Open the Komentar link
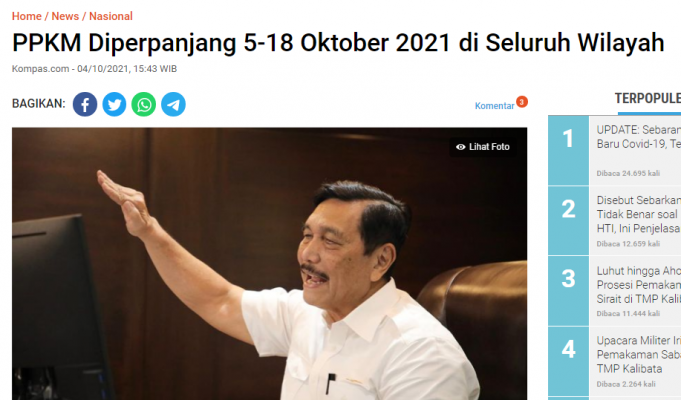This screenshot has height=400, width=681. click(x=494, y=106)
